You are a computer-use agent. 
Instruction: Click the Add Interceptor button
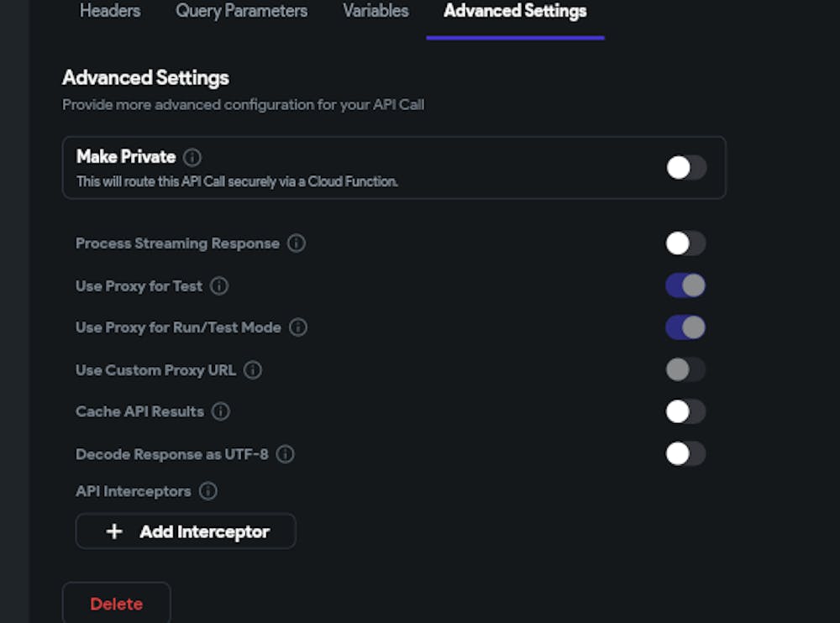click(x=186, y=531)
